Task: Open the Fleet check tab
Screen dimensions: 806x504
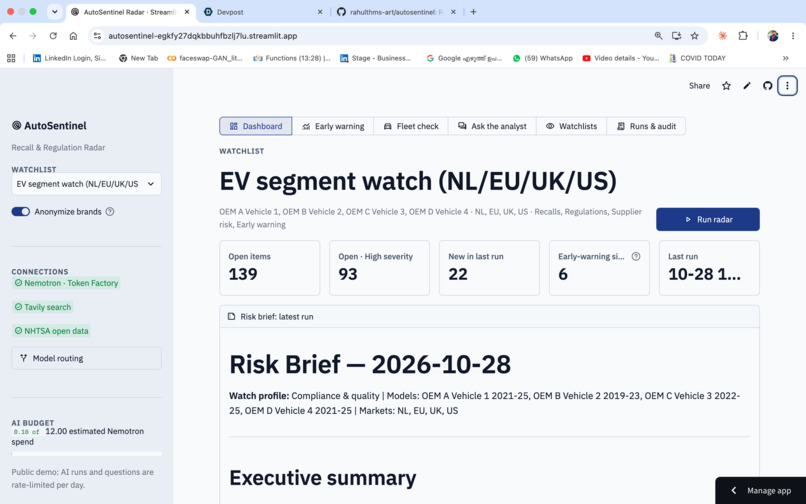Action: point(411,126)
